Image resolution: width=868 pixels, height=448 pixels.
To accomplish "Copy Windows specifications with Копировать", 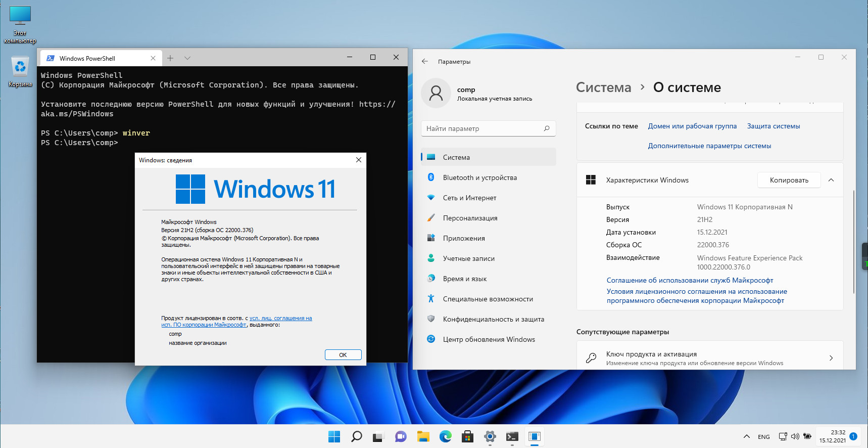I will pos(789,180).
